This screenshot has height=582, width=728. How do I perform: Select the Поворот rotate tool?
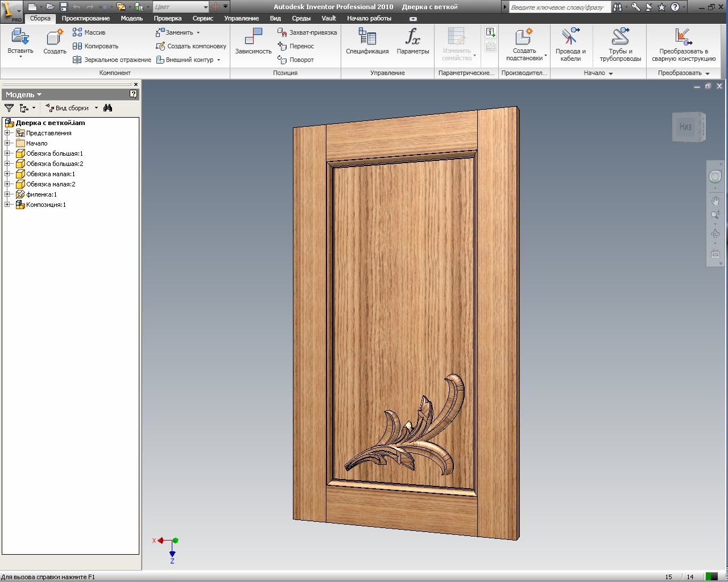(x=296, y=60)
